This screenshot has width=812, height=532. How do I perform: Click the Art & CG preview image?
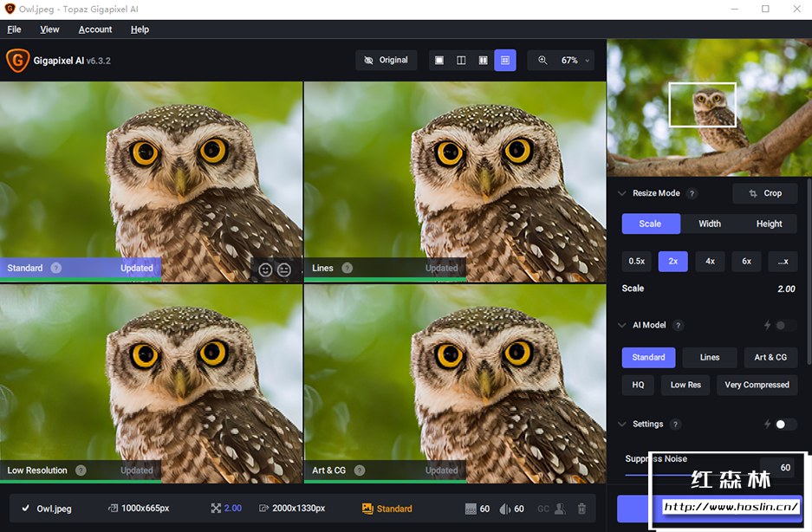(455, 384)
